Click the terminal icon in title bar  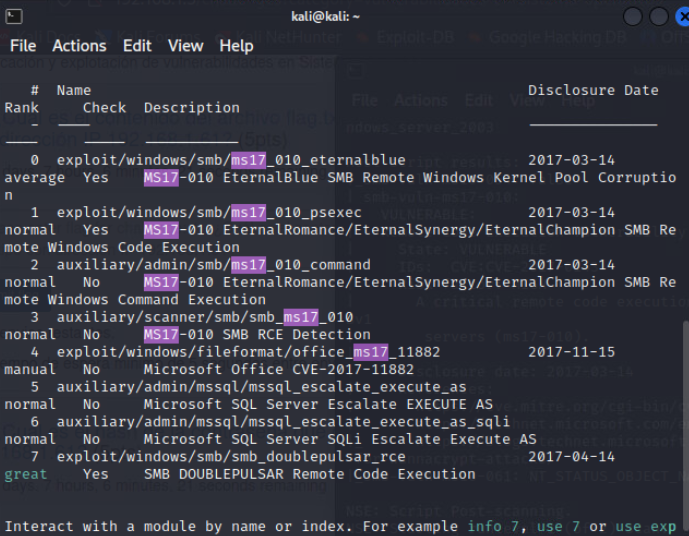(x=14, y=17)
